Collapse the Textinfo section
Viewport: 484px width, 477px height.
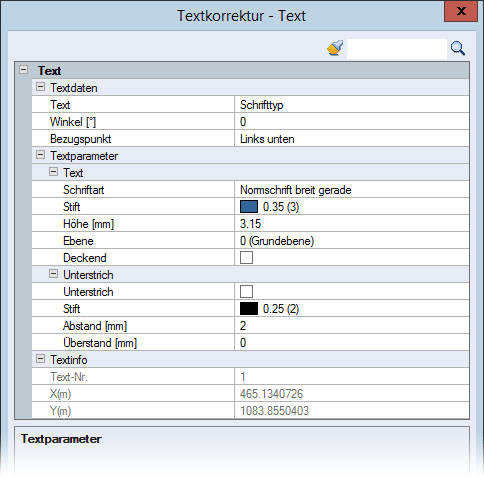[40, 359]
